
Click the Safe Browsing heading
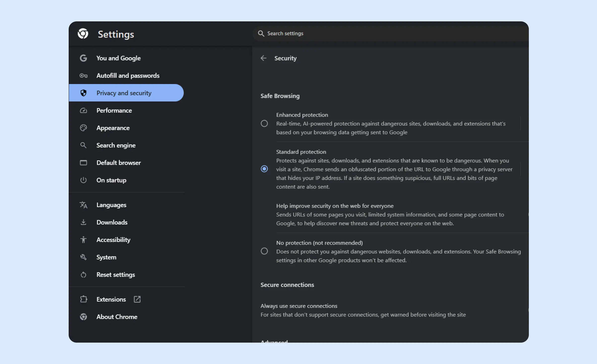click(x=280, y=96)
